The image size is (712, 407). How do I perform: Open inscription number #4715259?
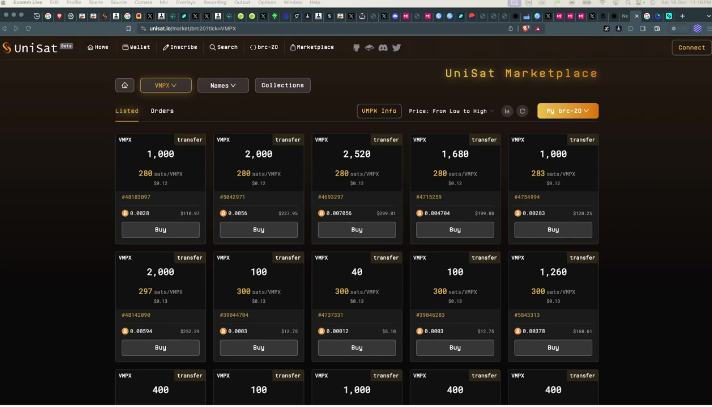(x=429, y=198)
